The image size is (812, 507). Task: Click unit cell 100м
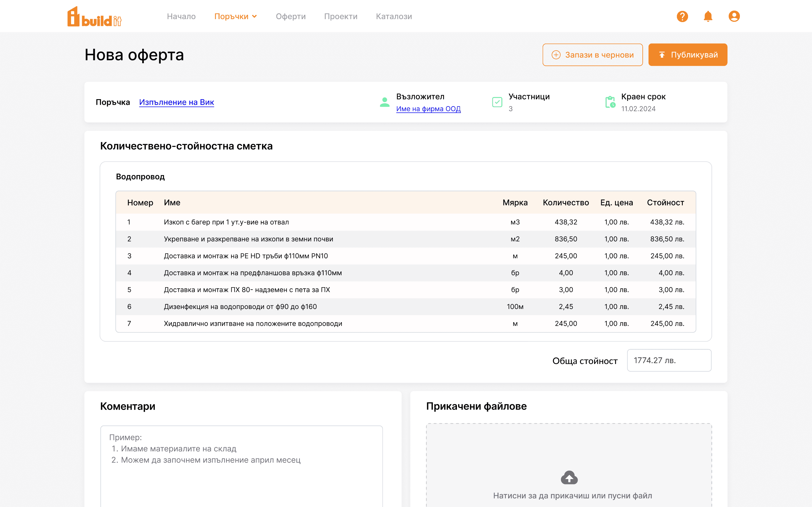click(515, 307)
